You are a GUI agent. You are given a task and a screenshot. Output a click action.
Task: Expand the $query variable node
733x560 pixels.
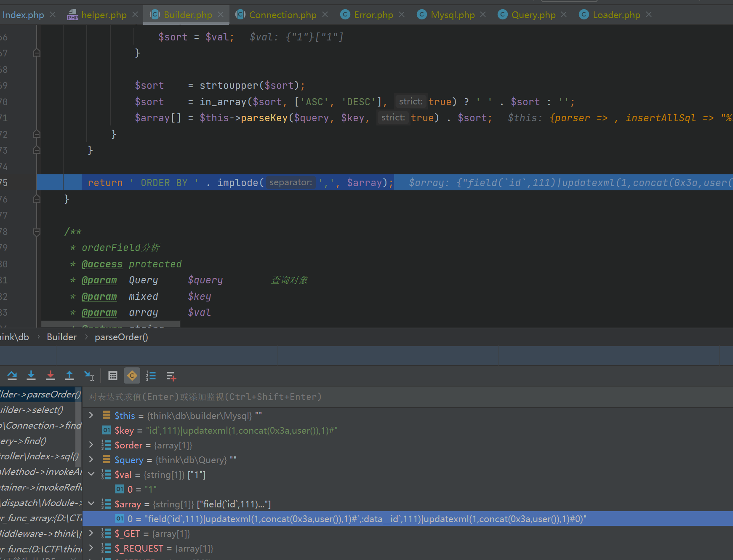click(91, 459)
